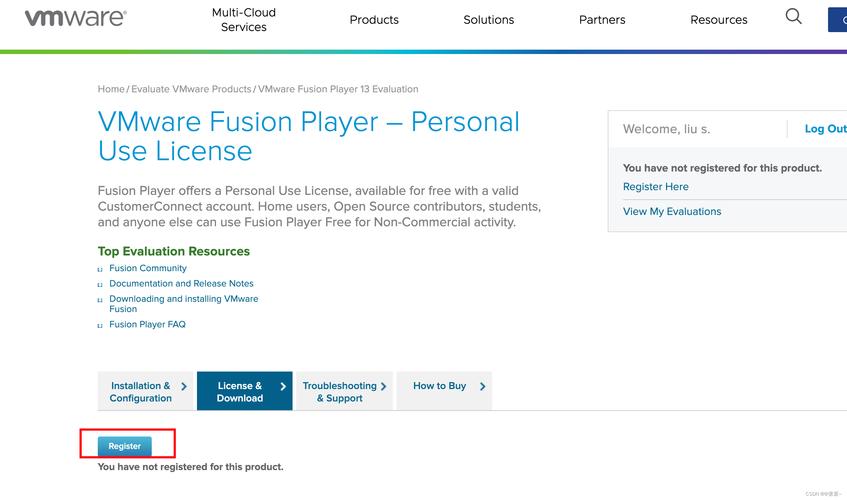Go to Home breadcrumb
This screenshot has height=500, width=847.
111,89
